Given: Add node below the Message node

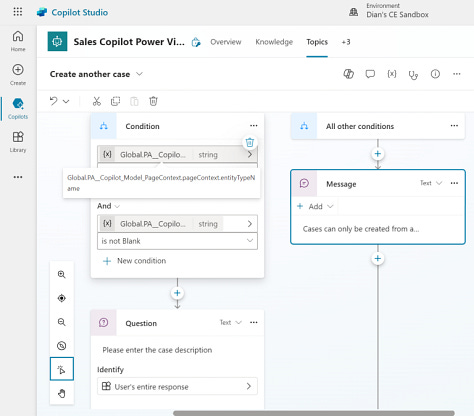Looking at the screenshot, I should 378,258.
